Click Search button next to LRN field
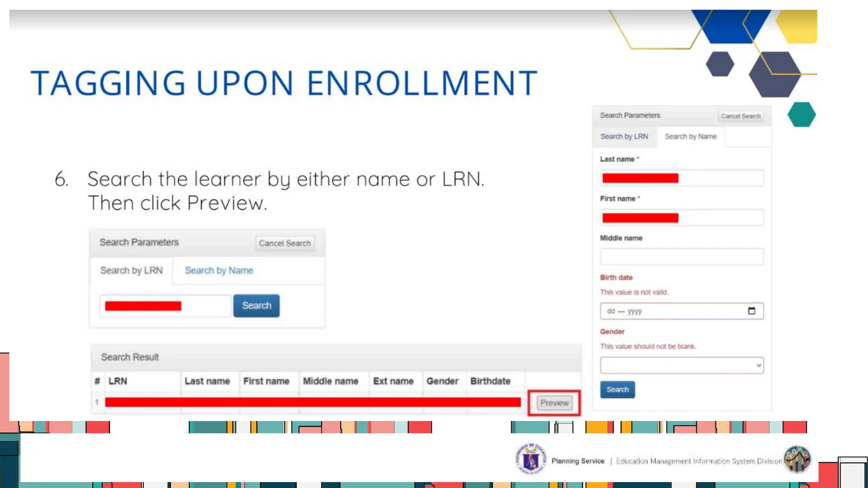 [x=256, y=305]
